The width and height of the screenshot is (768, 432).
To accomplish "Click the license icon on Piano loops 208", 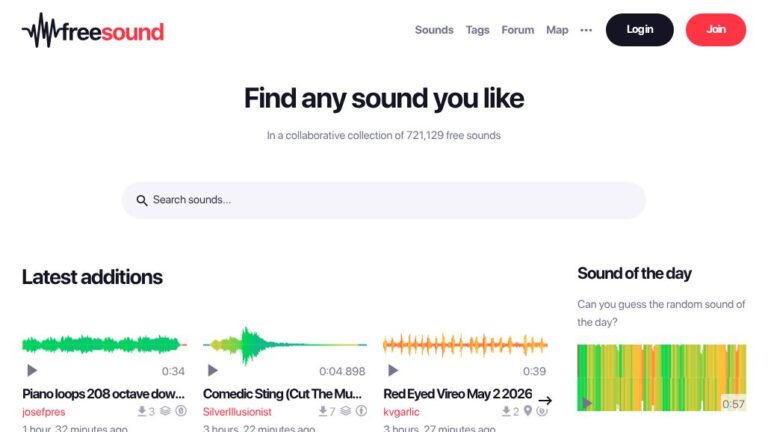I will [x=181, y=410].
